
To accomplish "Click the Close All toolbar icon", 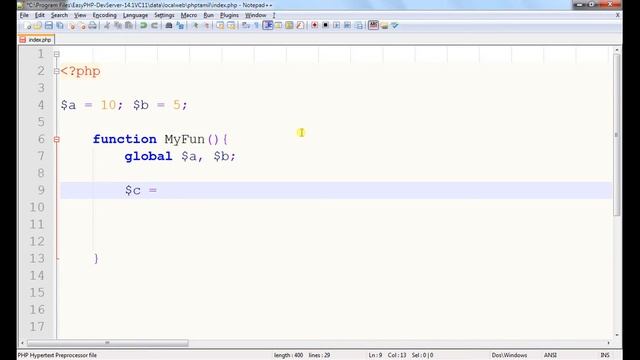I will point(82,26).
